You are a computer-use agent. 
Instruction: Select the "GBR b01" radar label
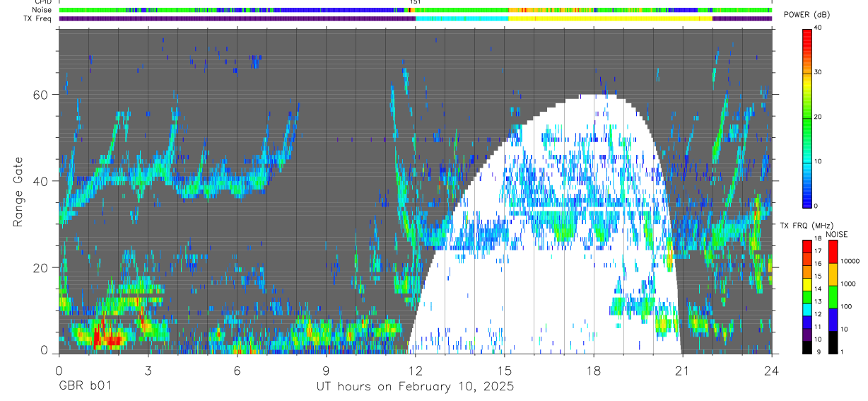84,387
